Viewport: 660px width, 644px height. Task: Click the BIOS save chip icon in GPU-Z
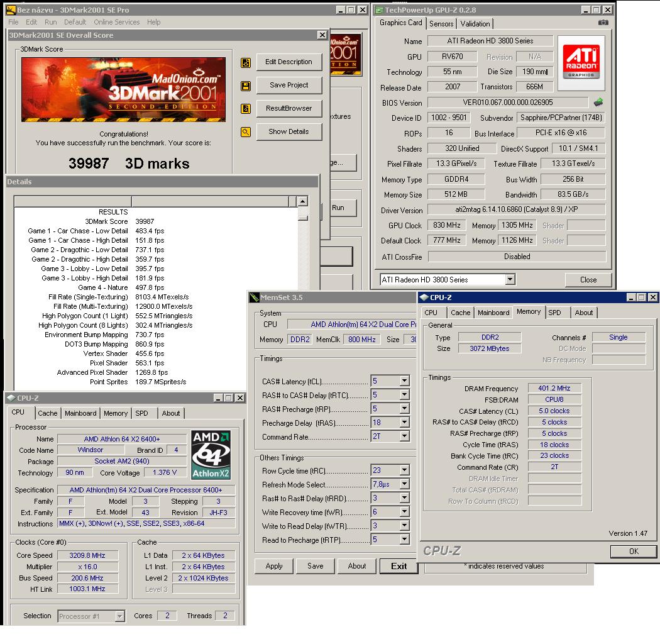click(598, 102)
